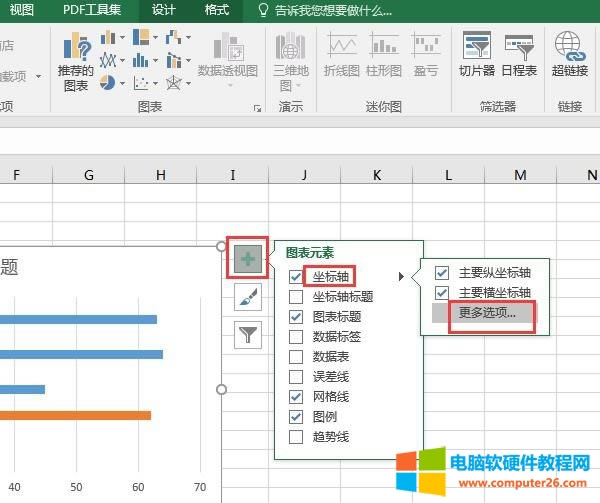Open the chart filters funnel button
Viewport: 600px width, 503px height.
[248, 334]
